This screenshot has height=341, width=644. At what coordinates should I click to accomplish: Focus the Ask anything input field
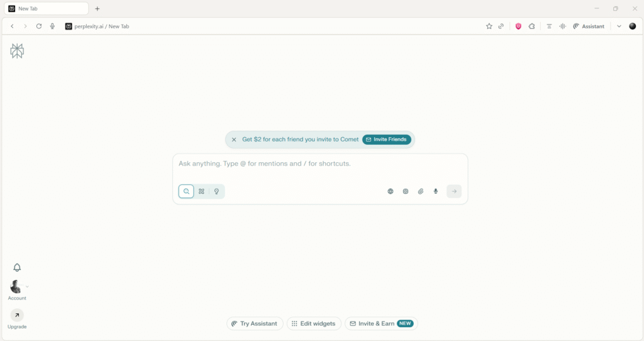click(x=320, y=164)
